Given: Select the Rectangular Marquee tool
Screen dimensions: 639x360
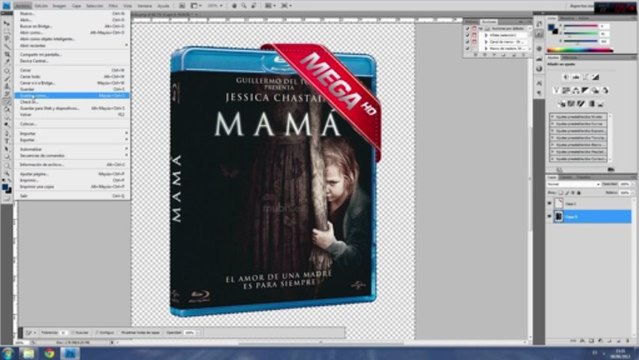Looking at the screenshot, I should point(7,31).
